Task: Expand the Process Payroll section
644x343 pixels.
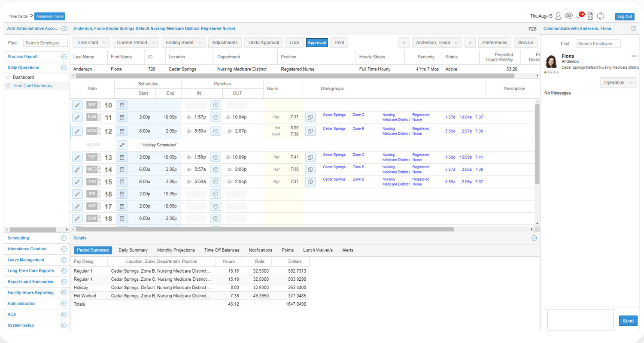Action: (x=64, y=57)
